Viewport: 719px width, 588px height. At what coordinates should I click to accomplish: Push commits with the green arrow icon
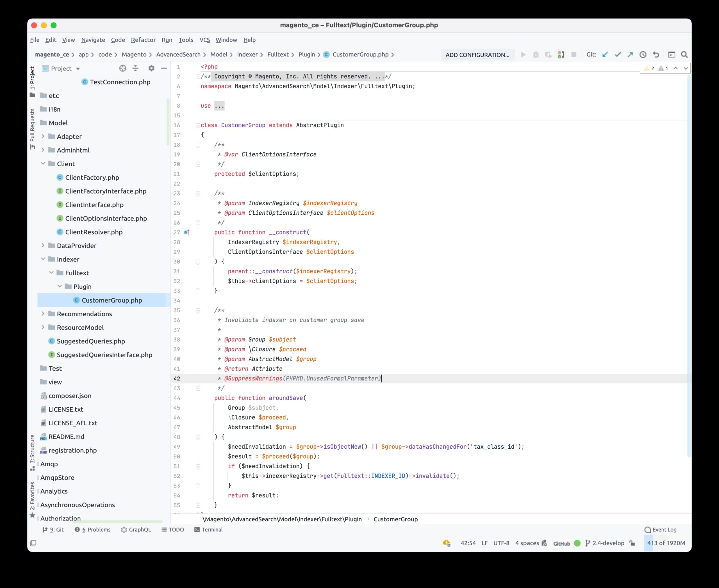click(630, 55)
